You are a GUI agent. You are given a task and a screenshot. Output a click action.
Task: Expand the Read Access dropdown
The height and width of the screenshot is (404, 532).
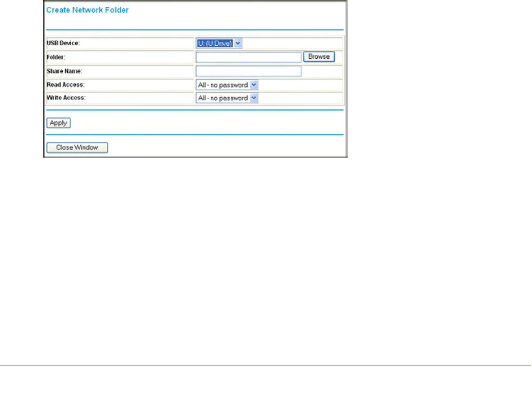point(227,85)
